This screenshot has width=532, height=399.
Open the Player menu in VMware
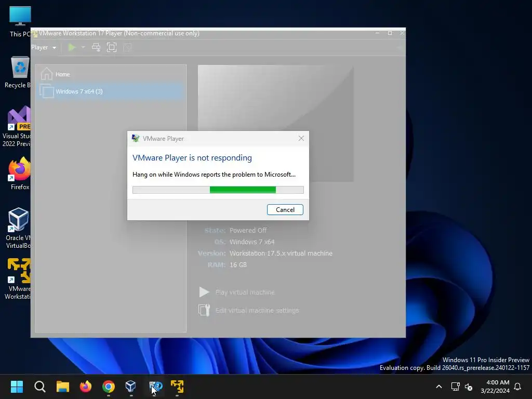(x=44, y=47)
